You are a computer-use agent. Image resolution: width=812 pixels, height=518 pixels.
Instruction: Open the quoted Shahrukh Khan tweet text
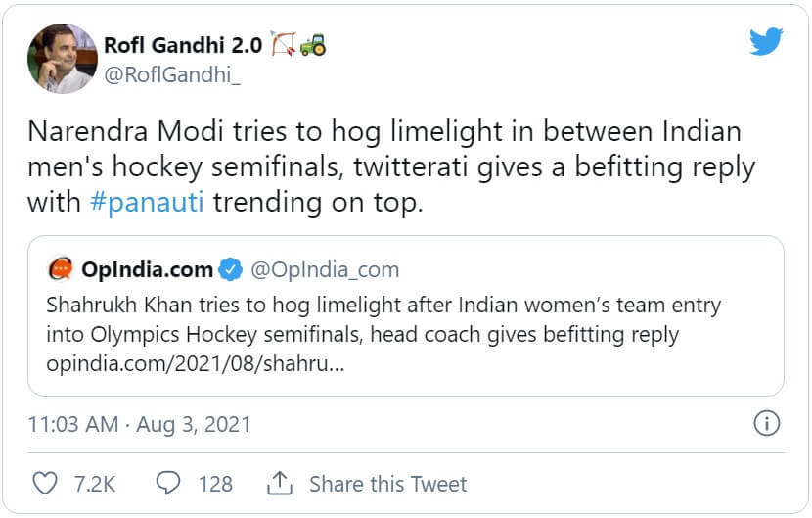pyautogui.click(x=383, y=319)
